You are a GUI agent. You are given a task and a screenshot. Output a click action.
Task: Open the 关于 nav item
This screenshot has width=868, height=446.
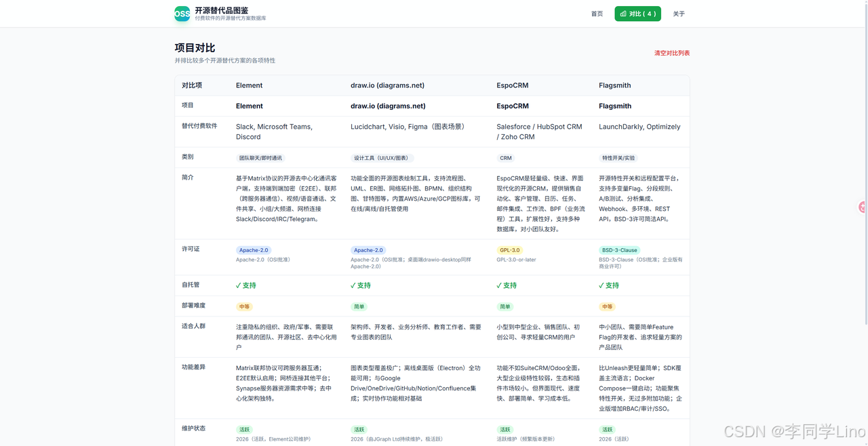679,14
